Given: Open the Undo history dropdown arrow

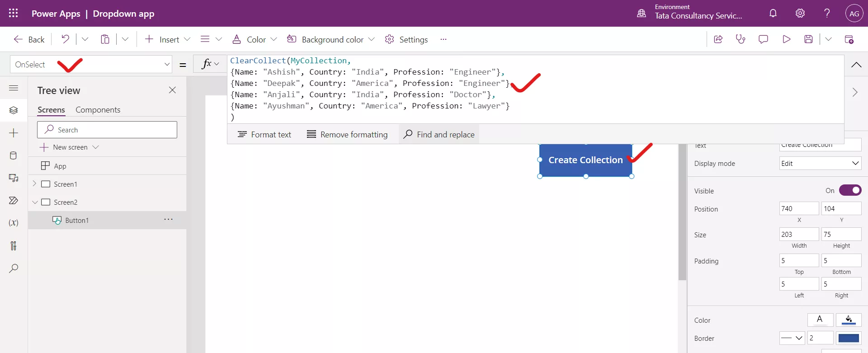Looking at the screenshot, I should tap(85, 39).
